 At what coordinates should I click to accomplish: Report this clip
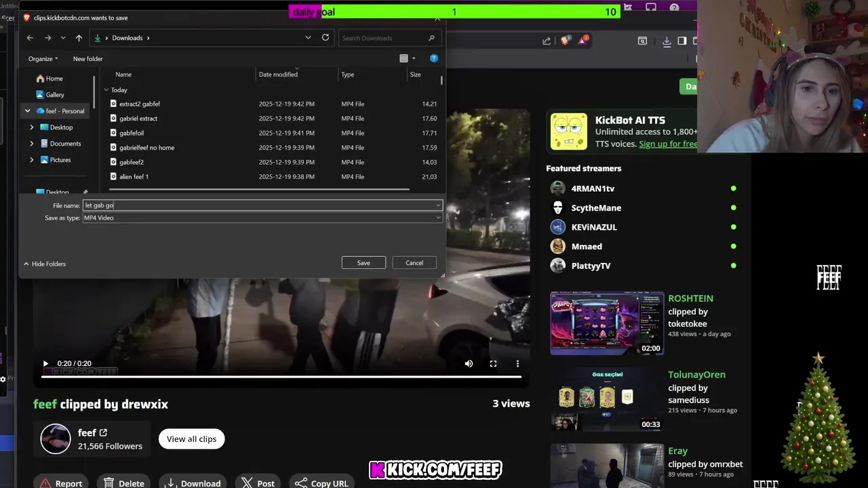pos(61,482)
